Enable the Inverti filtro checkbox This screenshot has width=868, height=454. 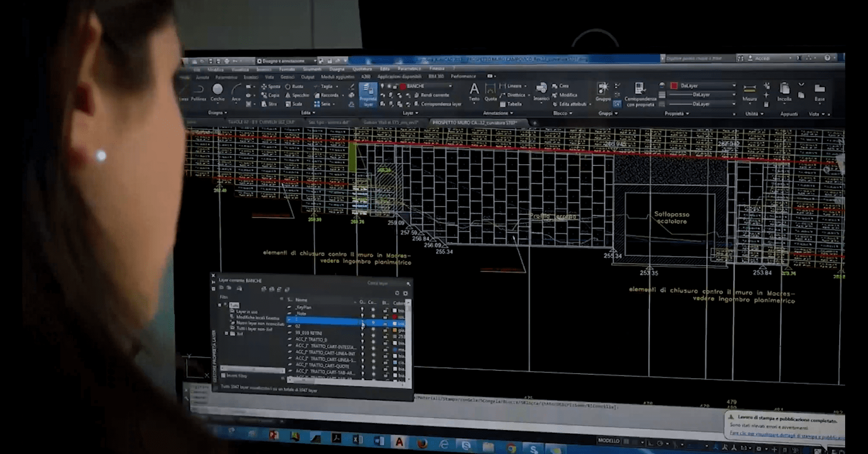click(224, 375)
